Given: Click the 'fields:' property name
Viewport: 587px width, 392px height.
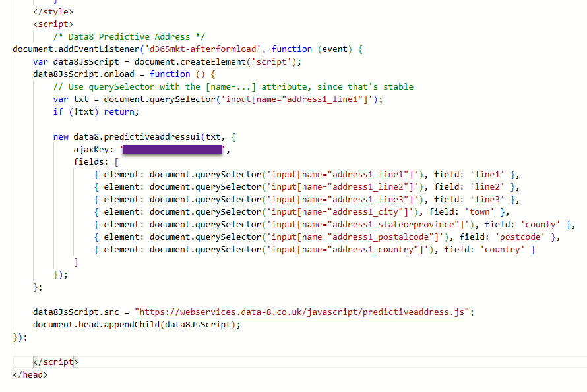Looking at the screenshot, I should point(92,162).
